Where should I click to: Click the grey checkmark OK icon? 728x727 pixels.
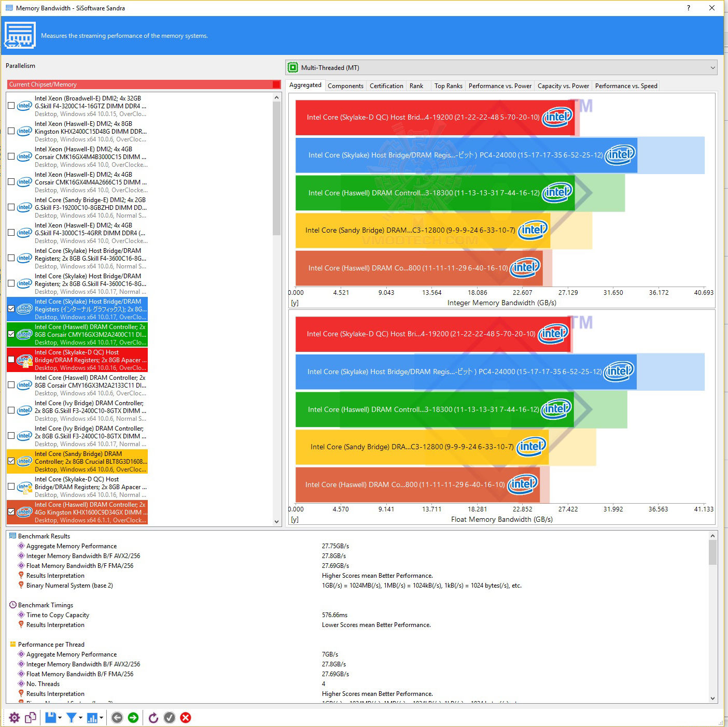point(170,718)
